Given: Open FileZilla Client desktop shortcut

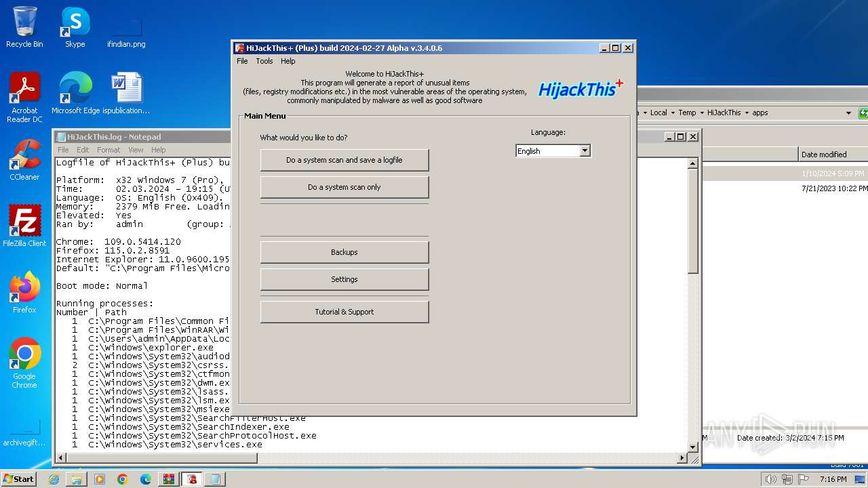Looking at the screenshot, I should [24, 226].
